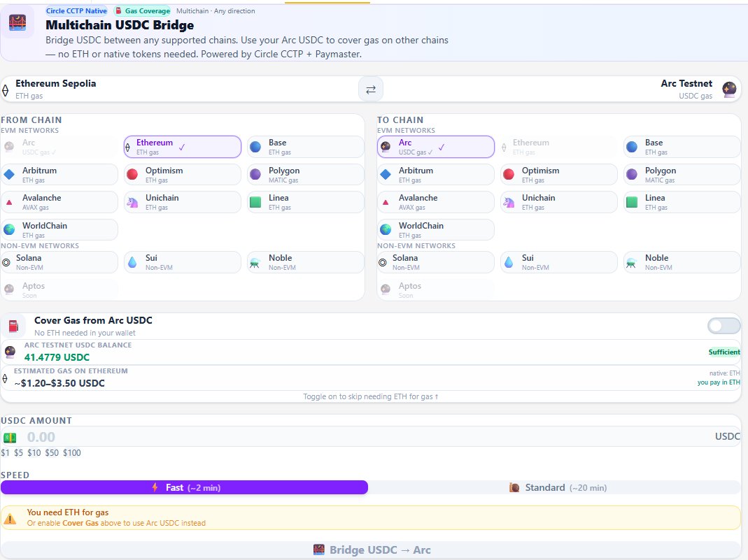Click WorldChain globe icon in From Chain
748x560 pixels.
tap(9, 230)
